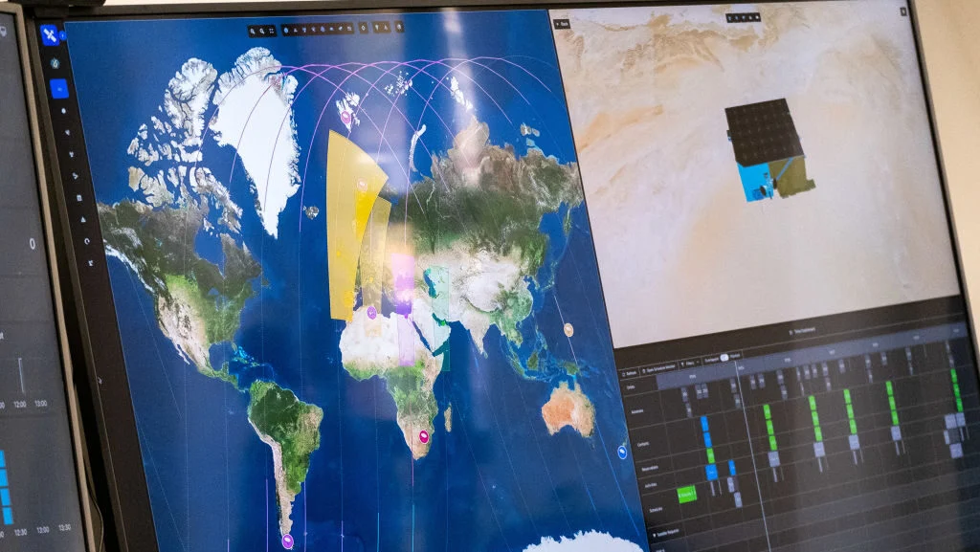Click the satellite logo icon in sidebar
Viewport: 980px width, 552px height.
[50, 35]
